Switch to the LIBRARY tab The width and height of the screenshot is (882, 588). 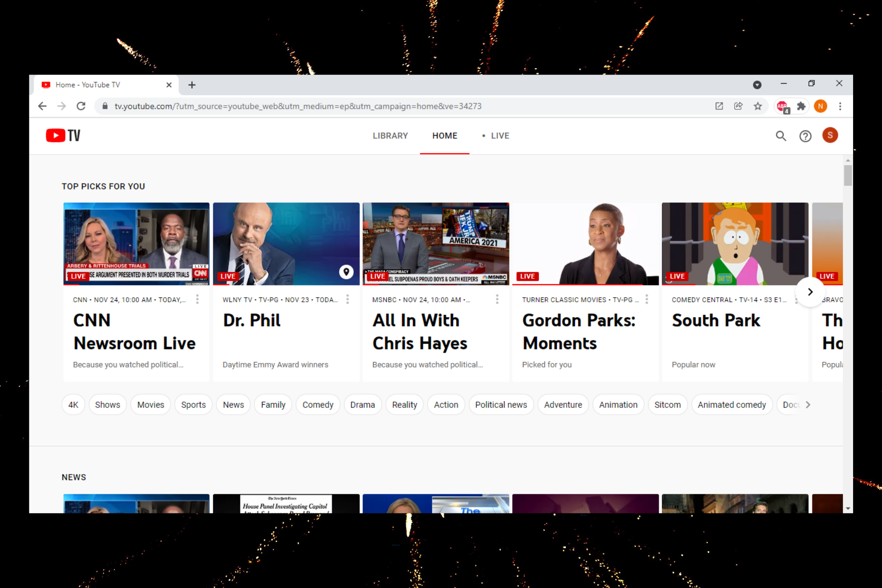click(x=390, y=135)
